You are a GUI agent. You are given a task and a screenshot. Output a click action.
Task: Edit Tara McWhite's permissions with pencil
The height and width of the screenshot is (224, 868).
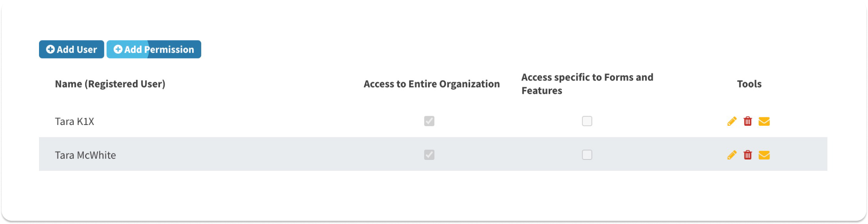coord(732,155)
